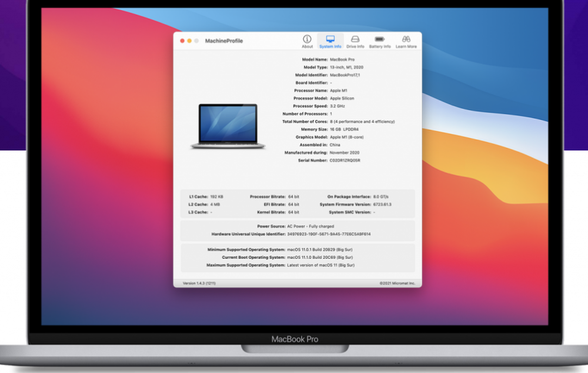This screenshot has height=373, width=588.
Task: Click the 'Version 1.4.3 (1211)' footer text
Action: [x=199, y=284]
